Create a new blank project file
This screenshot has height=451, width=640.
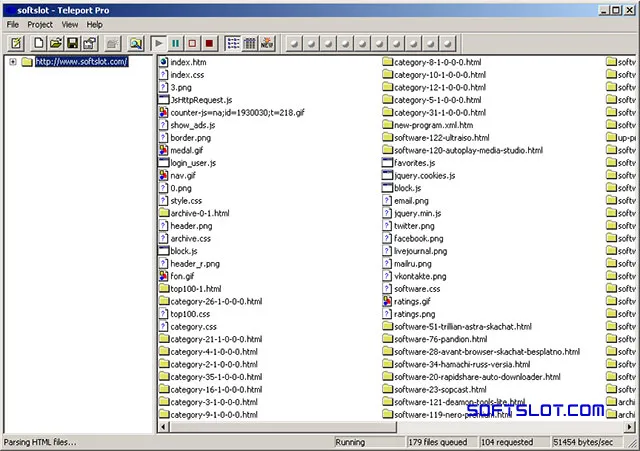[39, 43]
